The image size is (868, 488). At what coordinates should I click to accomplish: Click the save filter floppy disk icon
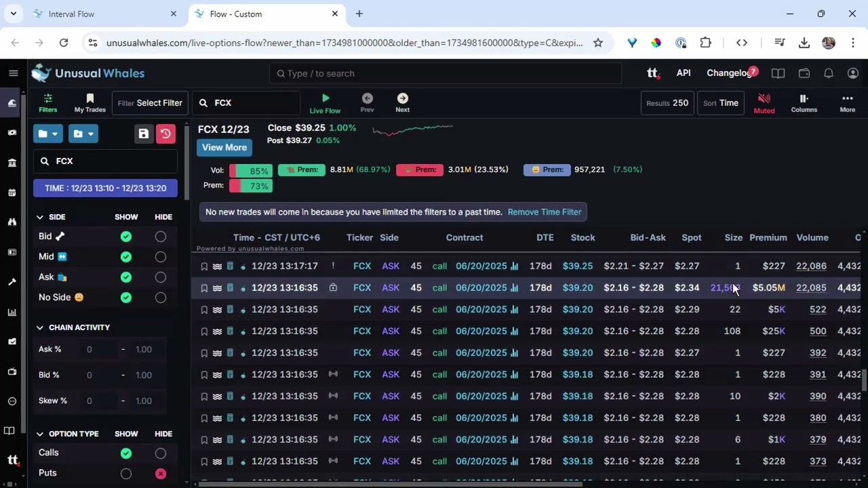[144, 134]
